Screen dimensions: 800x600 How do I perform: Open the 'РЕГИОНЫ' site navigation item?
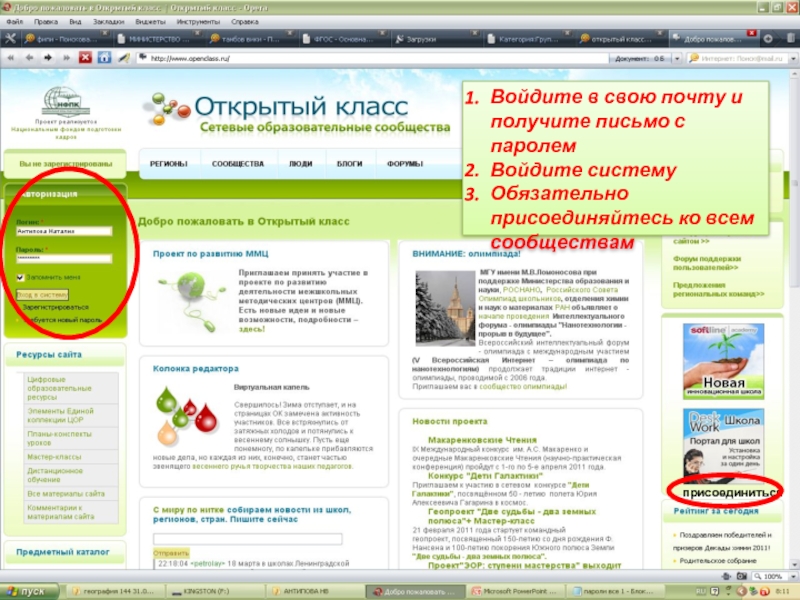click(169, 164)
